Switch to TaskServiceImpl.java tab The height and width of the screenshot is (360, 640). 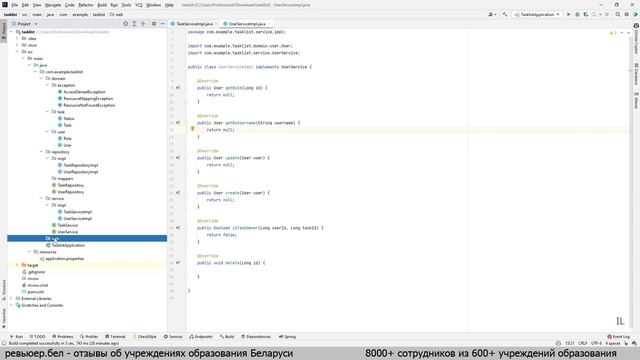194,24
